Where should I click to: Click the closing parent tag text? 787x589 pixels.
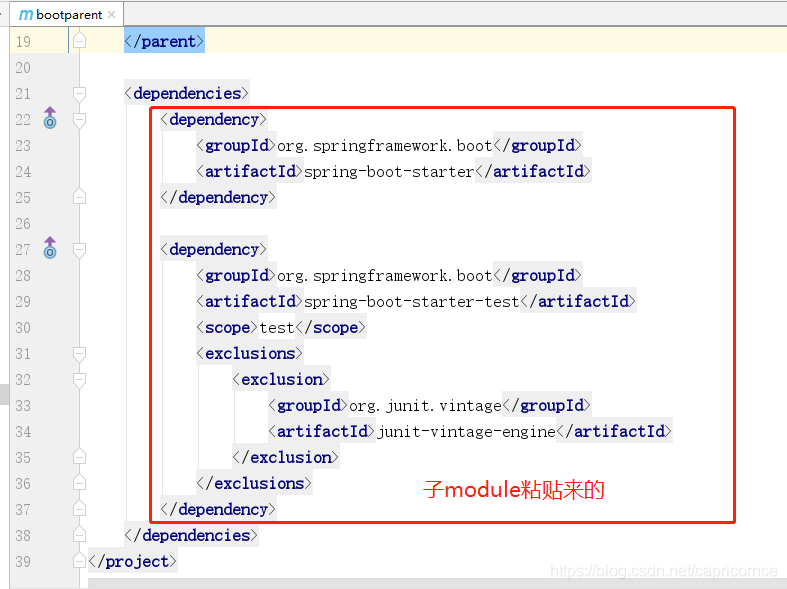[x=164, y=41]
